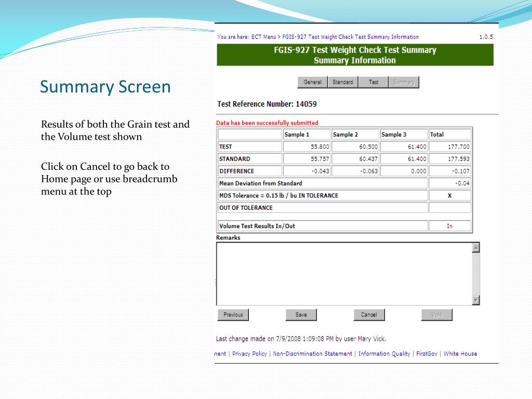Cancel and return to Home page
This screenshot has height=399, width=532.
[x=369, y=314]
